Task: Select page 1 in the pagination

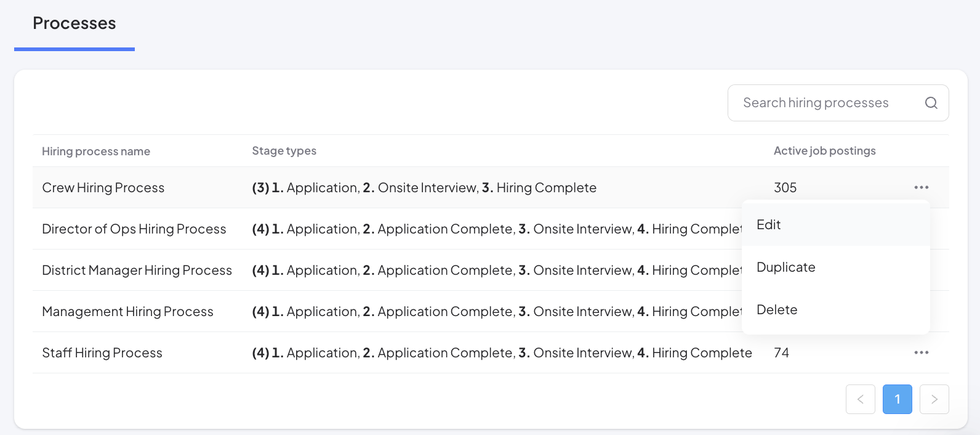Action: [898, 399]
